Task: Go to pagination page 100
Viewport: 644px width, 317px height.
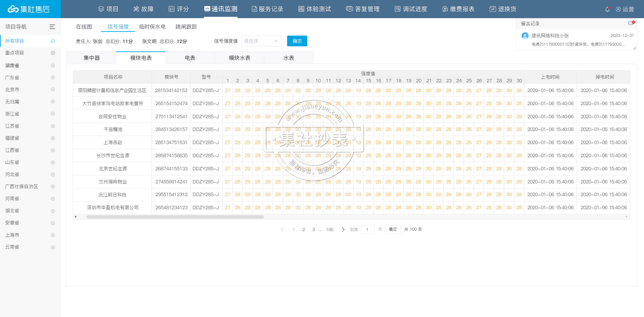Action: click(x=329, y=229)
